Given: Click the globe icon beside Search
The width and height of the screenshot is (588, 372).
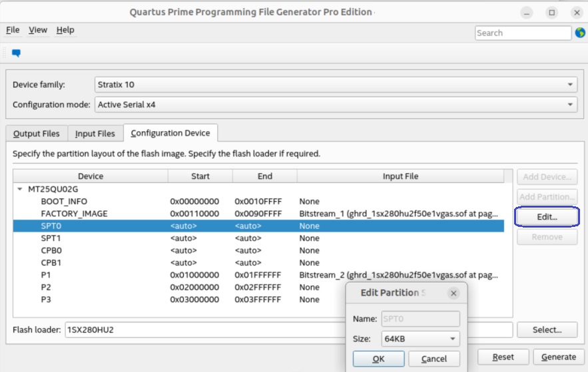Looking at the screenshot, I should click(579, 33).
